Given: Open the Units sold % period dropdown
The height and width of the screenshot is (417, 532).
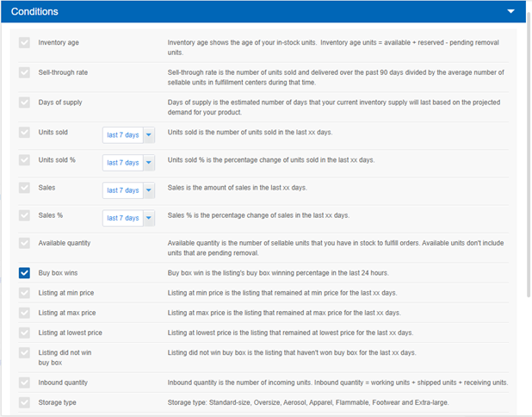Looking at the screenshot, I should pos(128,163).
